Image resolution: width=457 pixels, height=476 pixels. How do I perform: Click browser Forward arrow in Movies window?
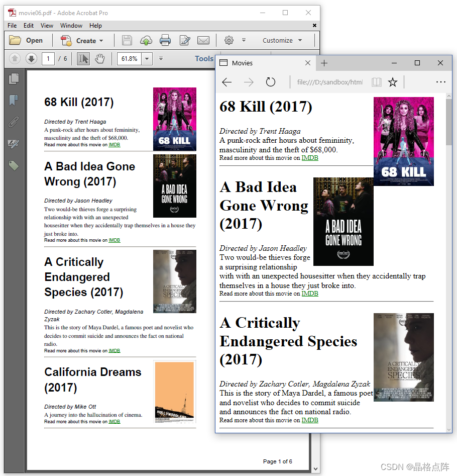(x=249, y=82)
